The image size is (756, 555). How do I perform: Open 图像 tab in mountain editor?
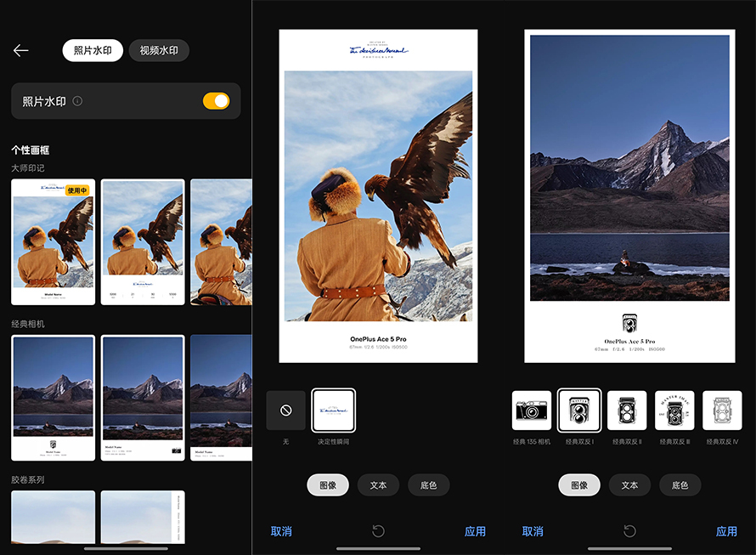click(579, 485)
